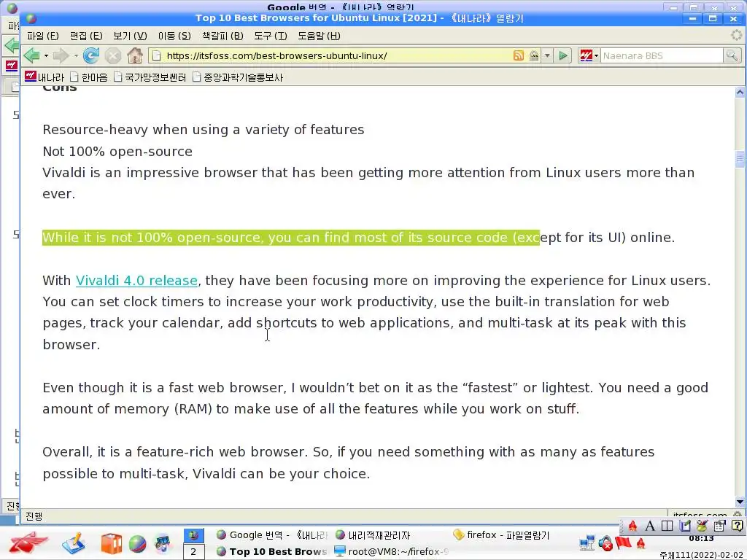747x560 pixels.
Task: Go forward with the gray forward arrow
Action: tap(61, 55)
